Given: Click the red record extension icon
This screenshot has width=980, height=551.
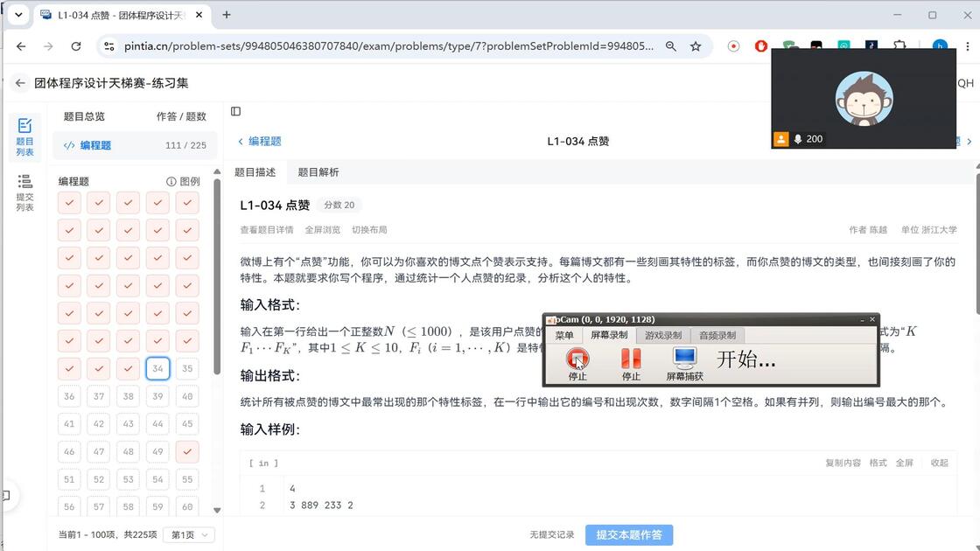Looking at the screenshot, I should pos(734,46).
